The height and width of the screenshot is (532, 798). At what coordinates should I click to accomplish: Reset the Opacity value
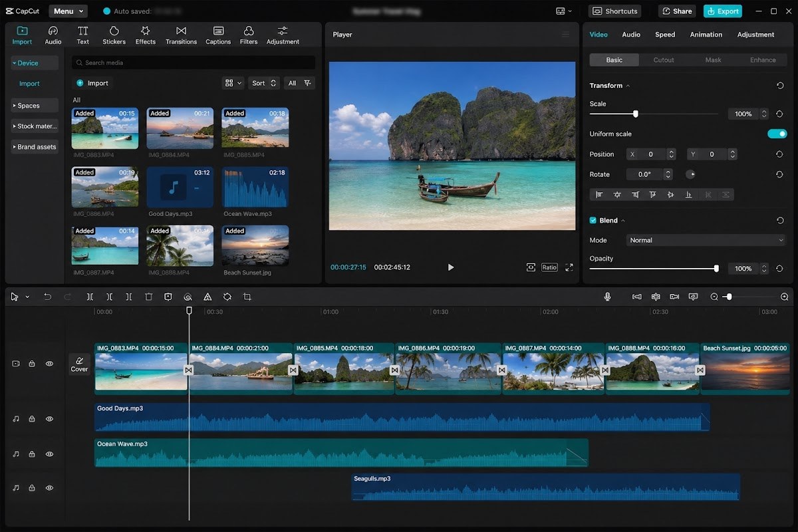click(780, 269)
